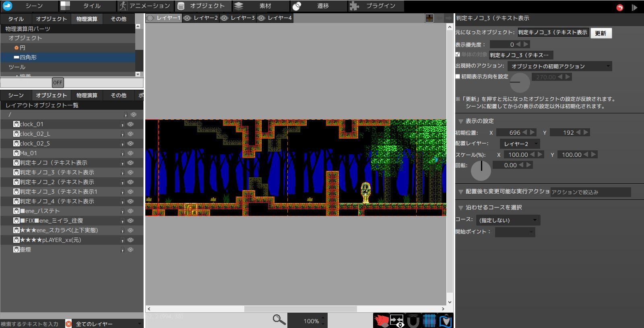Open the 出現時のアクション dropdown
Screen dimensions: 644x328
coord(559,66)
